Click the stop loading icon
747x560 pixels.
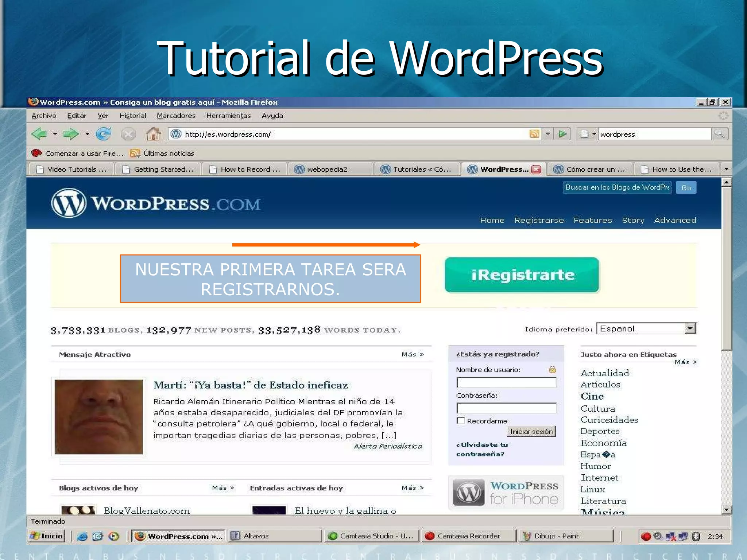(x=128, y=134)
